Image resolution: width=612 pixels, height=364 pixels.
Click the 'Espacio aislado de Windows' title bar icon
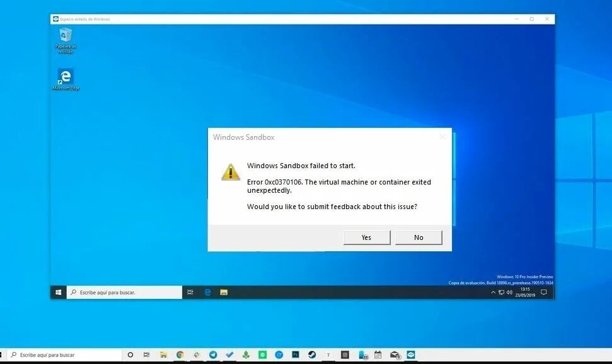(55, 19)
